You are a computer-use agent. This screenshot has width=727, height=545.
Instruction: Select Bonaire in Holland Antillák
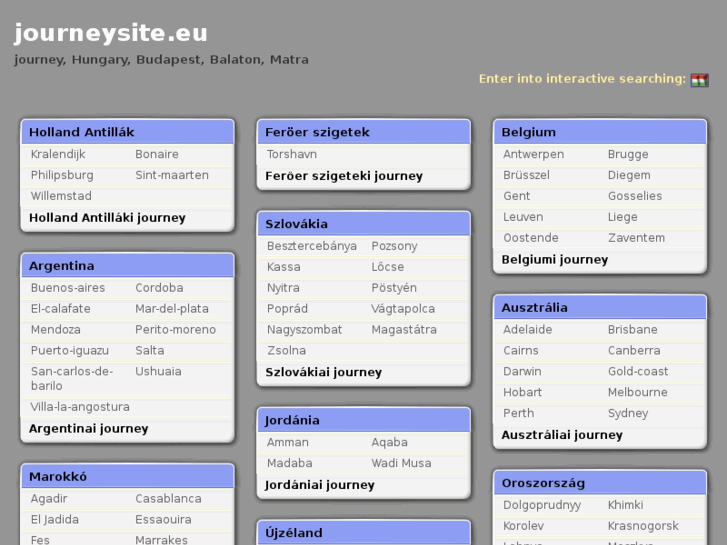(x=157, y=154)
